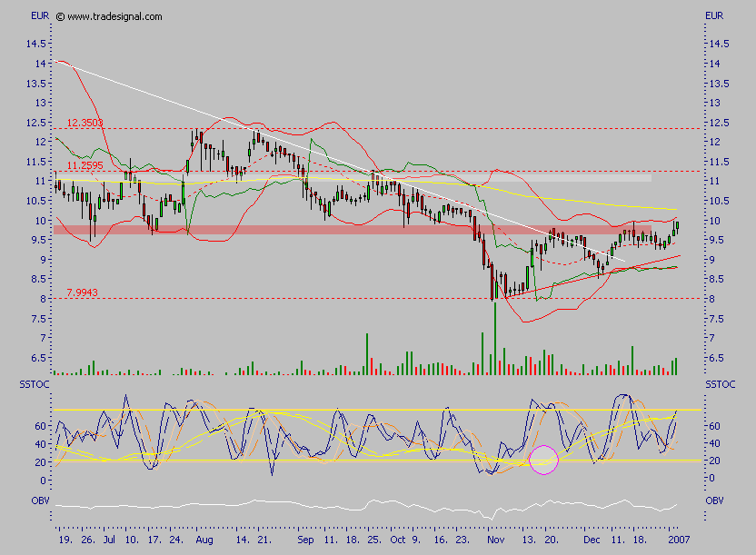Click the magenta circle on the SSTOC indicator
Viewport: 756px width, 555px height.
[544, 460]
